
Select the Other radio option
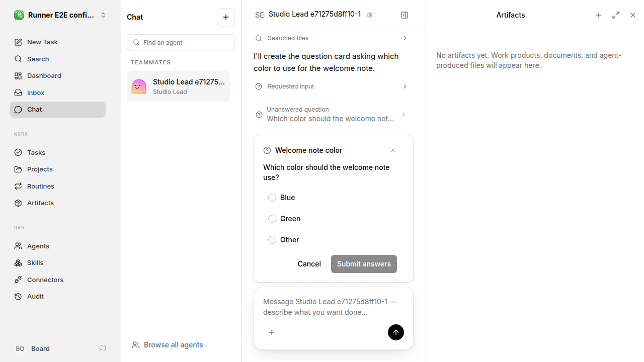(x=272, y=240)
